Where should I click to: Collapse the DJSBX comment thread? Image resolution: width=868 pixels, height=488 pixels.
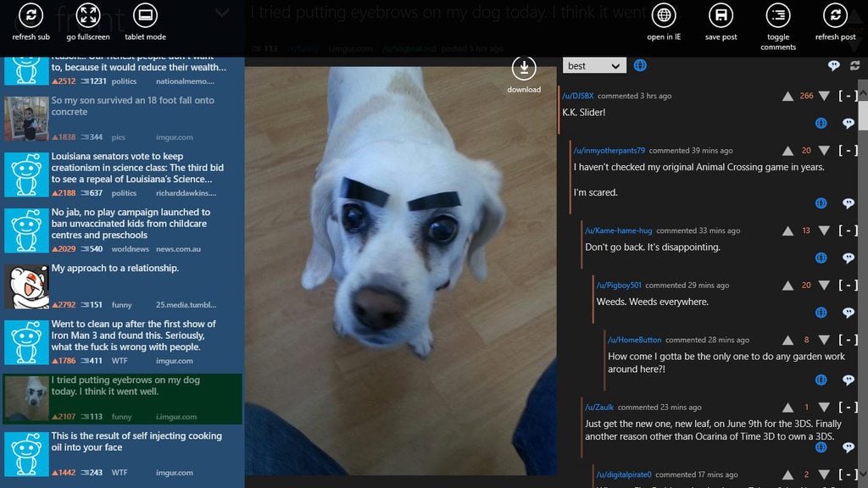click(x=847, y=96)
